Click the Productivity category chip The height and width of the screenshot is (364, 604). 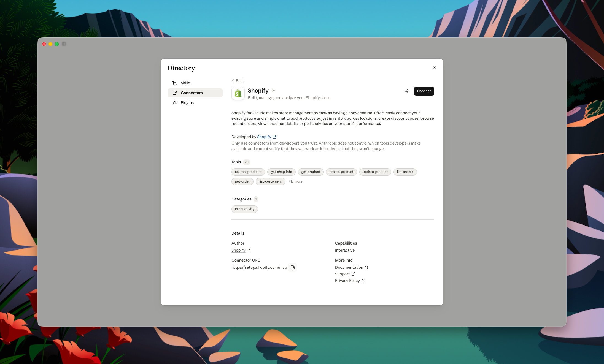245,209
